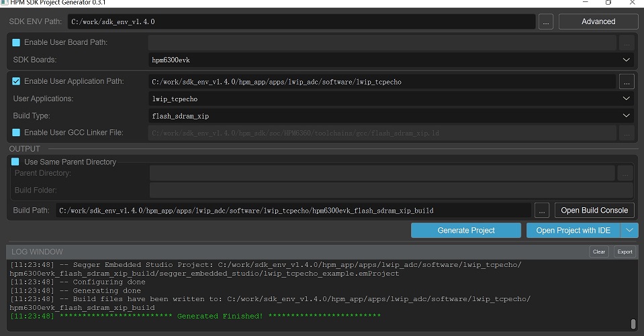644x336 pixels.
Task: Enable User Board Path checkbox
Action: point(16,42)
